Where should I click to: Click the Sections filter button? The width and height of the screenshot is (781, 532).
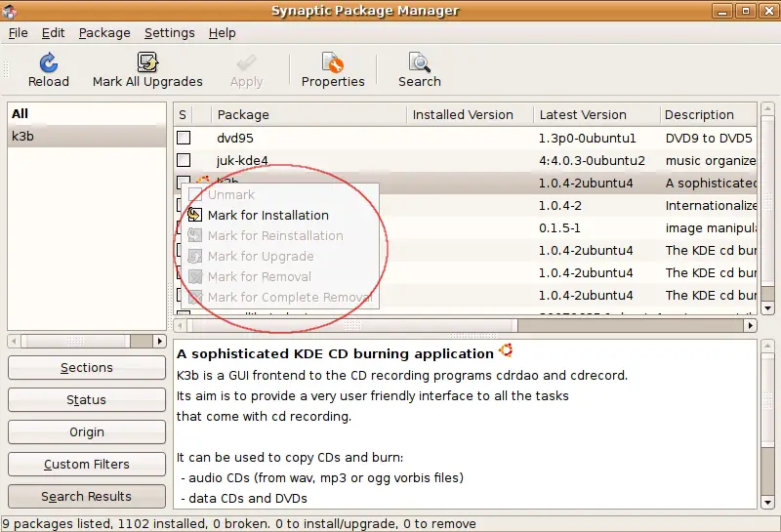coord(87,368)
